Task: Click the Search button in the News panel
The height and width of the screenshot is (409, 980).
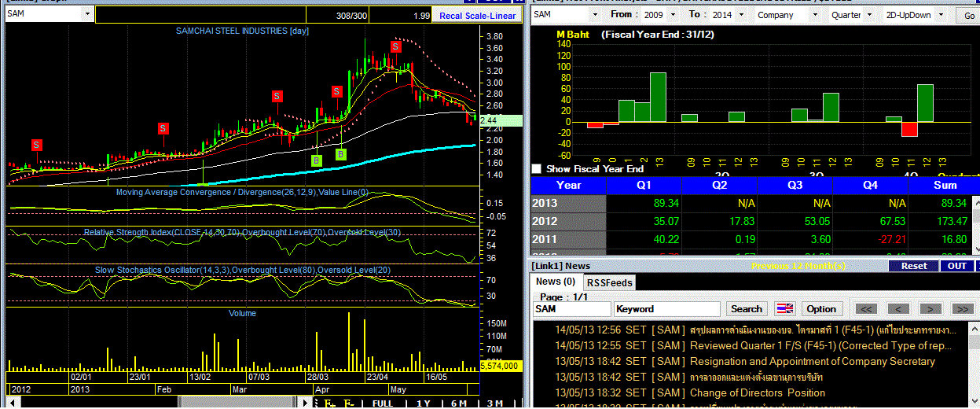Action: [746, 309]
